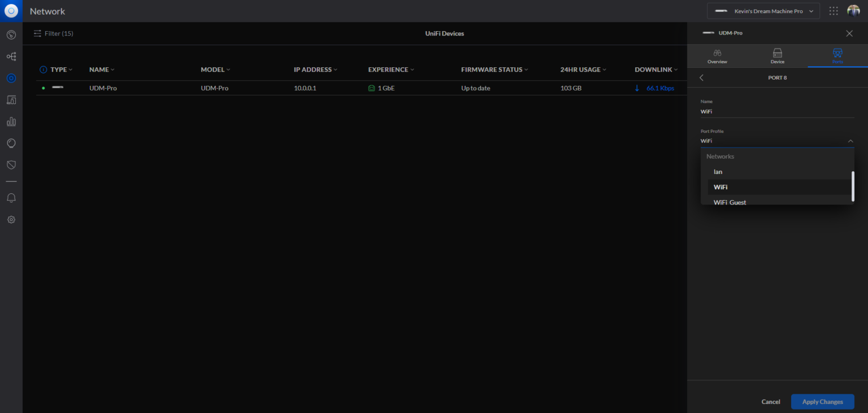Click the 66.1 Kbps downlink value

(660, 88)
